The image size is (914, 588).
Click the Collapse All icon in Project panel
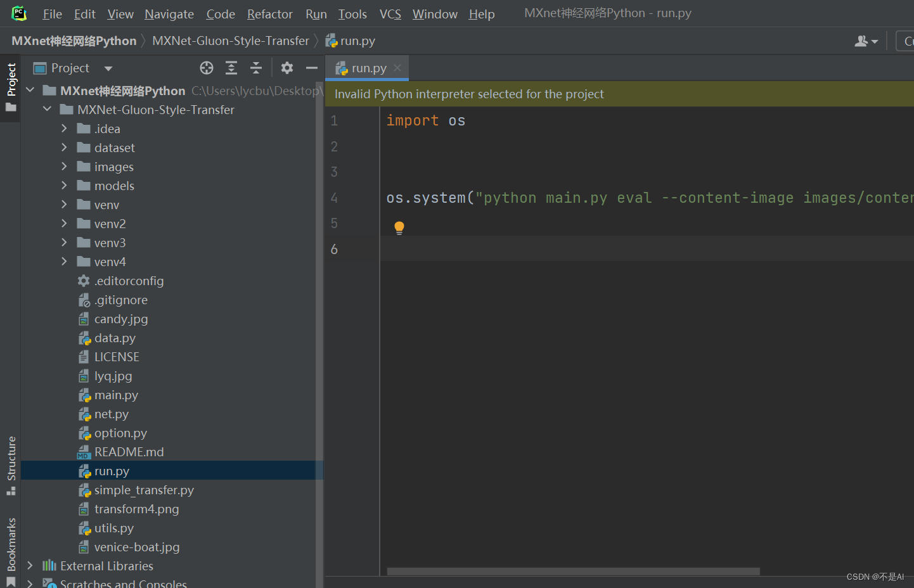(256, 68)
